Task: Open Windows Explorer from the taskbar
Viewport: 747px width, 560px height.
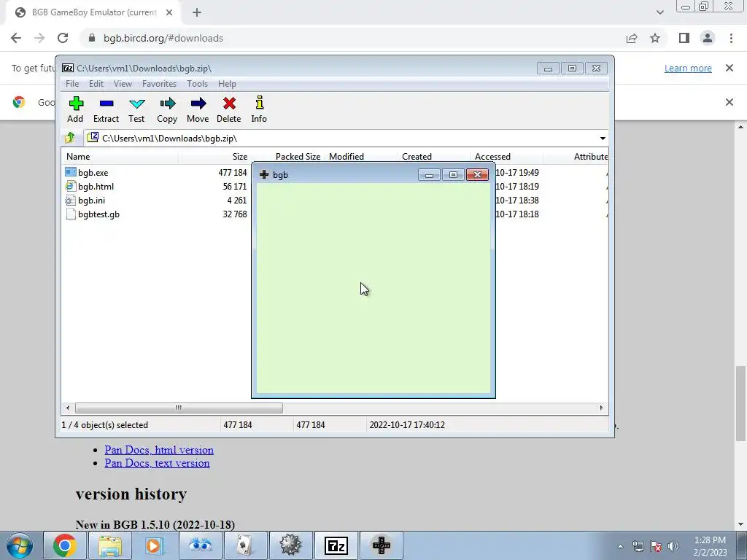Action: click(110, 545)
